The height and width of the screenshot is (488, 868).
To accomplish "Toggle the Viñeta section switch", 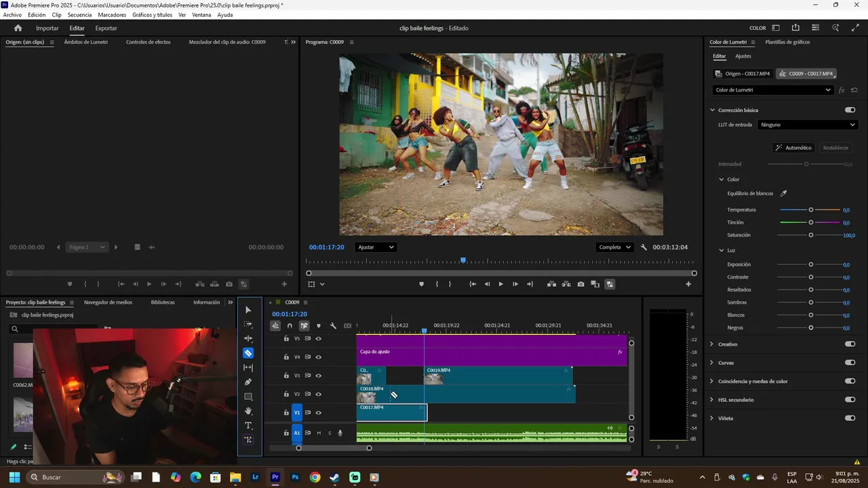I will click(x=850, y=418).
